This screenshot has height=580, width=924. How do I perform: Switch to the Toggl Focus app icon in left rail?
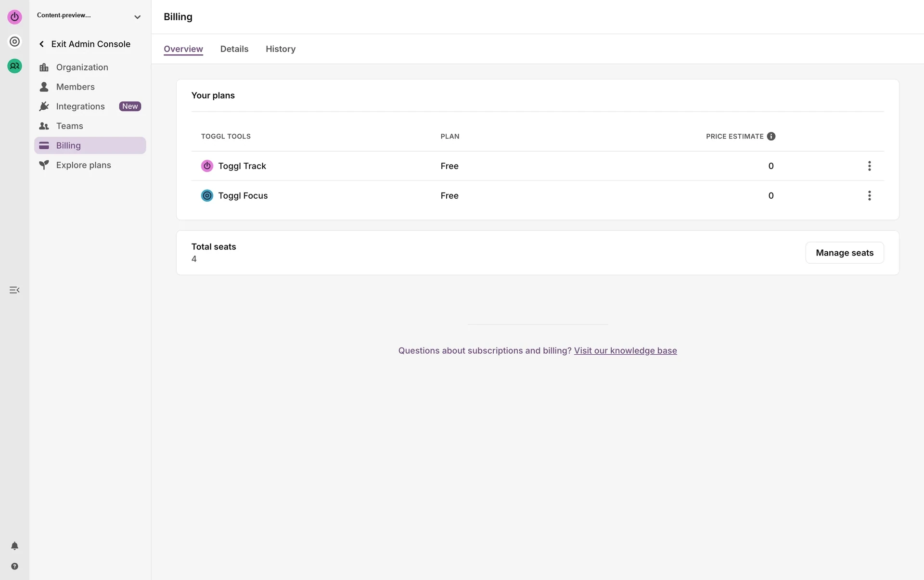pyautogui.click(x=14, y=42)
